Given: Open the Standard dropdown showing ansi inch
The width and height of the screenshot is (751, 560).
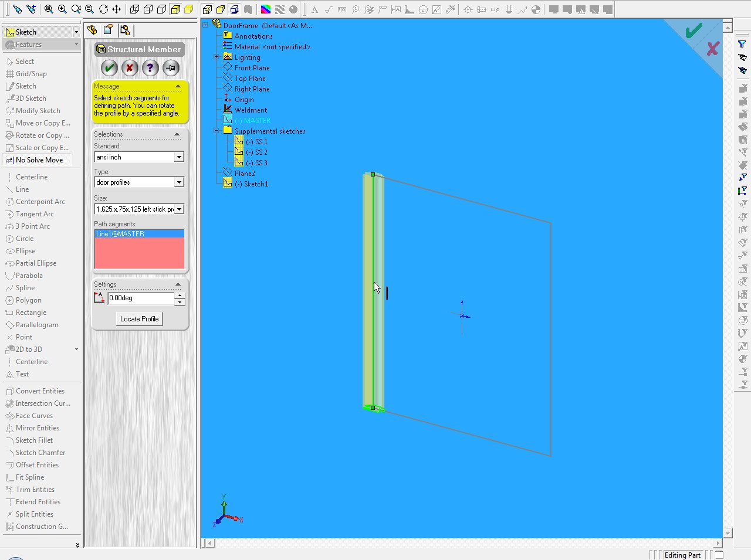Looking at the screenshot, I should tap(179, 157).
